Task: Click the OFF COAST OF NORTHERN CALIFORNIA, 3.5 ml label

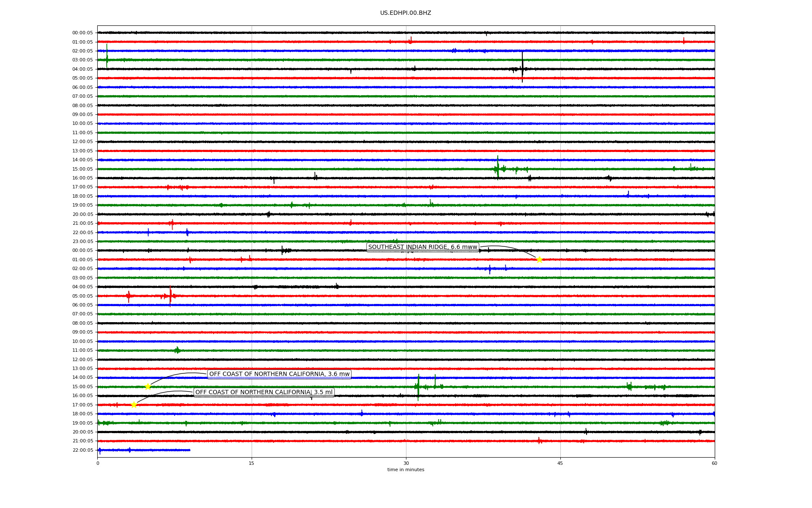Action: click(264, 392)
